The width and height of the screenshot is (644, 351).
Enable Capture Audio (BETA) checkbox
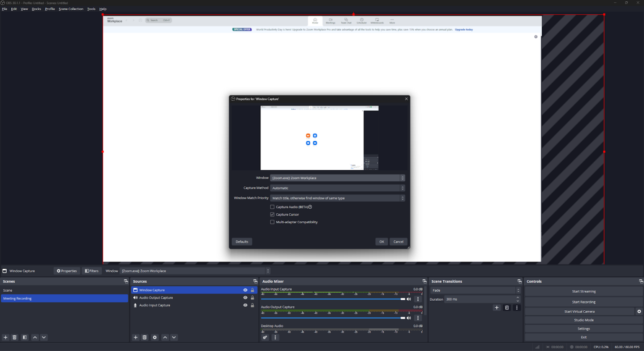273,207
